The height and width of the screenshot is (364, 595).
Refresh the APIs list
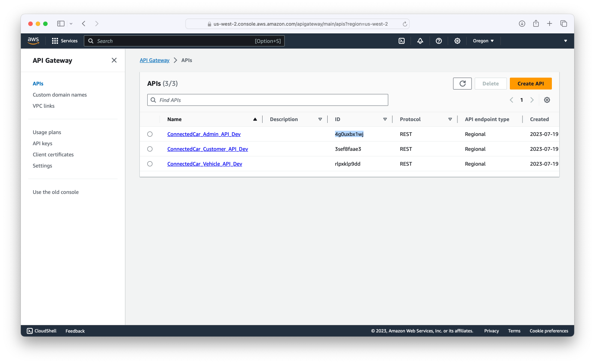(462, 84)
